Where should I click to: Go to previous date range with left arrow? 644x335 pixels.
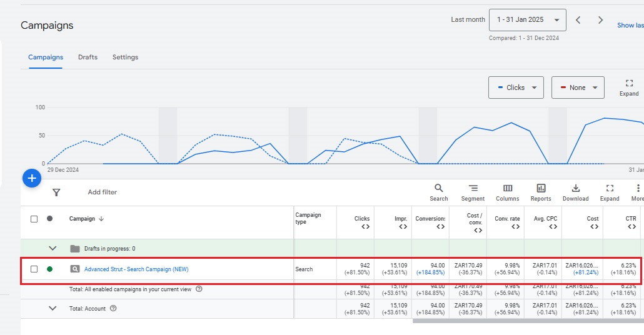pyautogui.click(x=578, y=20)
